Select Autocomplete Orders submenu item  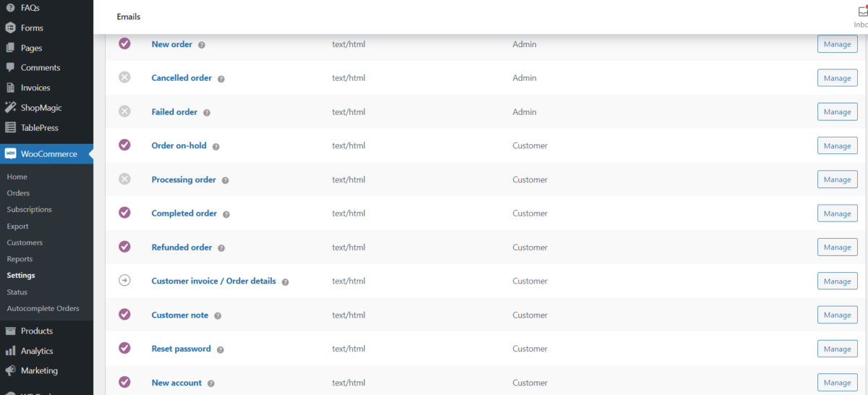pyautogui.click(x=43, y=308)
